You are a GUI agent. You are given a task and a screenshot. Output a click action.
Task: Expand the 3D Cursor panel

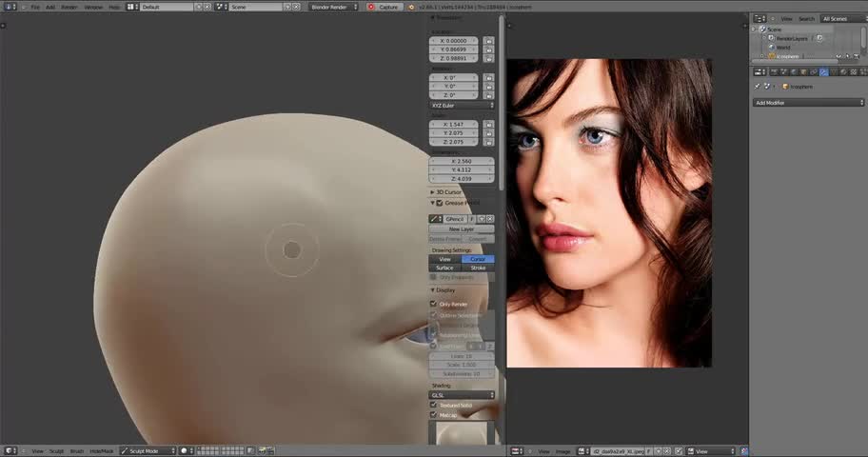pyautogui.click(x=447, y=192)
